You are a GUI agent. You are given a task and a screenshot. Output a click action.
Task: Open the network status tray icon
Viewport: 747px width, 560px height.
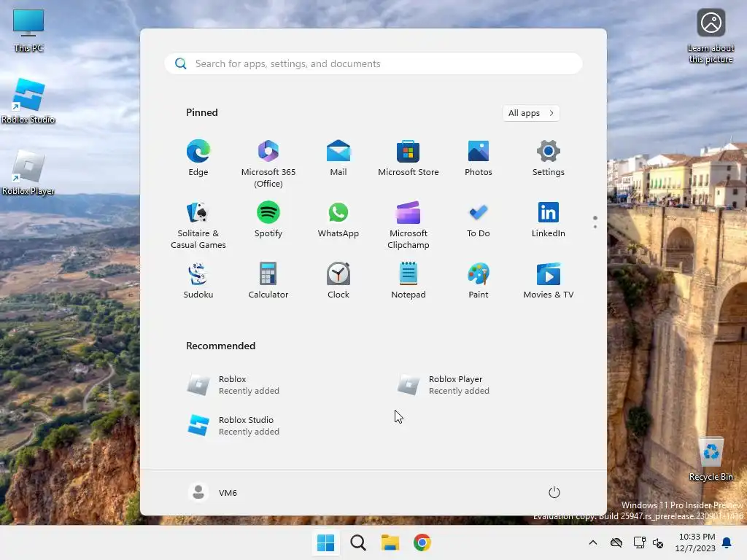coord(639,542)
